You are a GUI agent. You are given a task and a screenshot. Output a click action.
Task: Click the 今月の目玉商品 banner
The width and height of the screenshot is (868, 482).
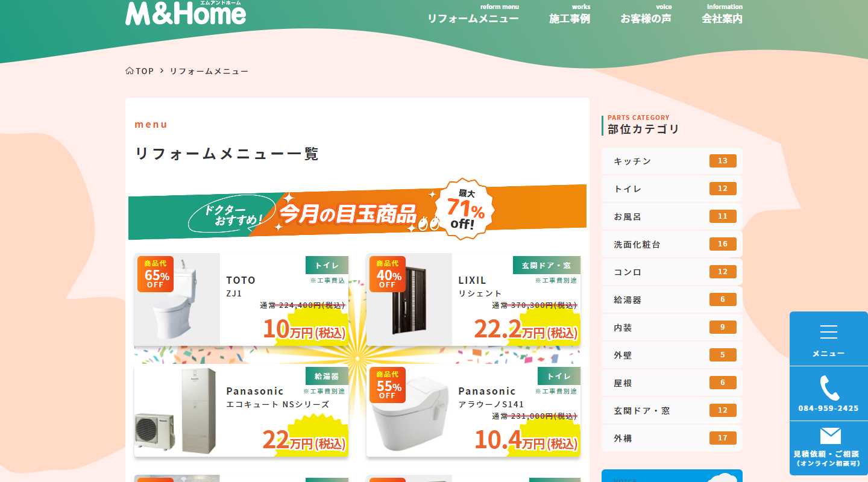pyautogui.click(x=357, y=210)
